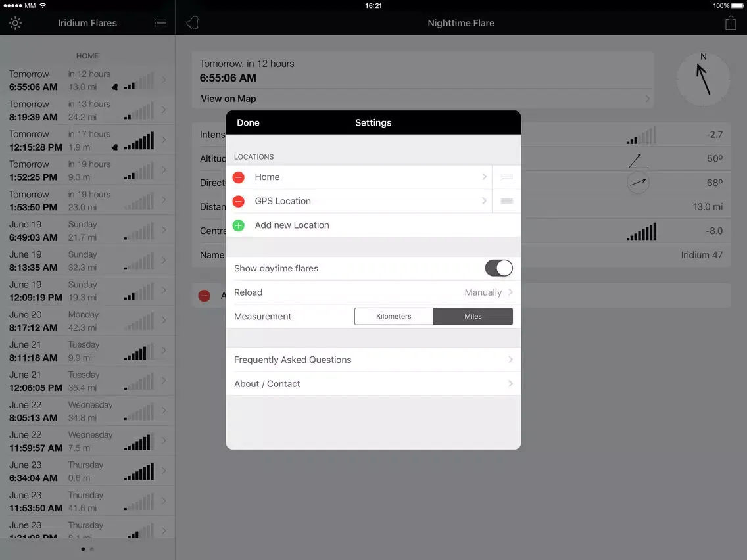Open chevron for June 19 6:49:03 AM flare
The width and height of the screenshot is (747, 560).
point(164,230)
